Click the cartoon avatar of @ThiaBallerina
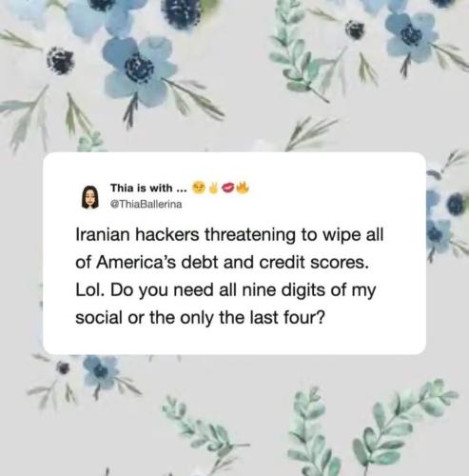Image resolution: width=469 pixels, height=476 pixels. 90,197
